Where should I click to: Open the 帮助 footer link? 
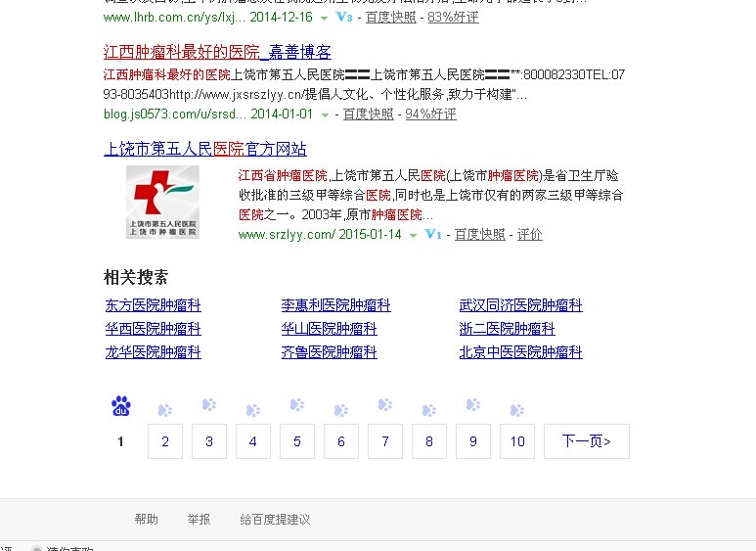(146, 519)
